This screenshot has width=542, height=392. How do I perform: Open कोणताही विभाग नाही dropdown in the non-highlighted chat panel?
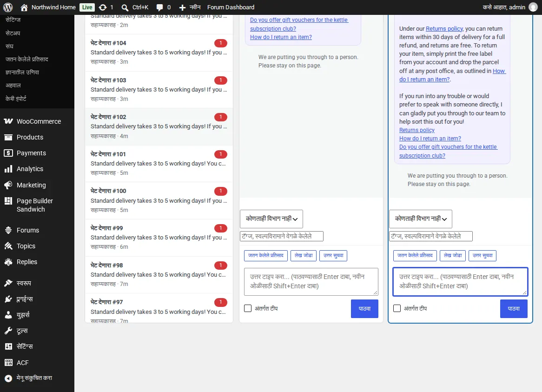pos(271,219)
